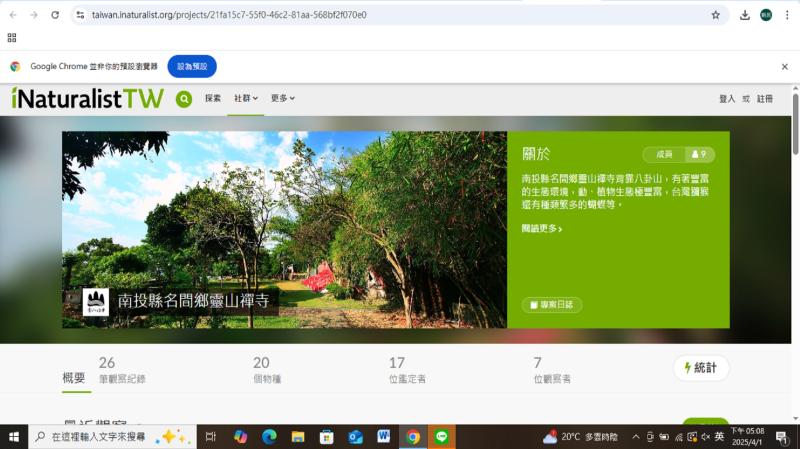Open volume control in system tray

tap(706, 437)
